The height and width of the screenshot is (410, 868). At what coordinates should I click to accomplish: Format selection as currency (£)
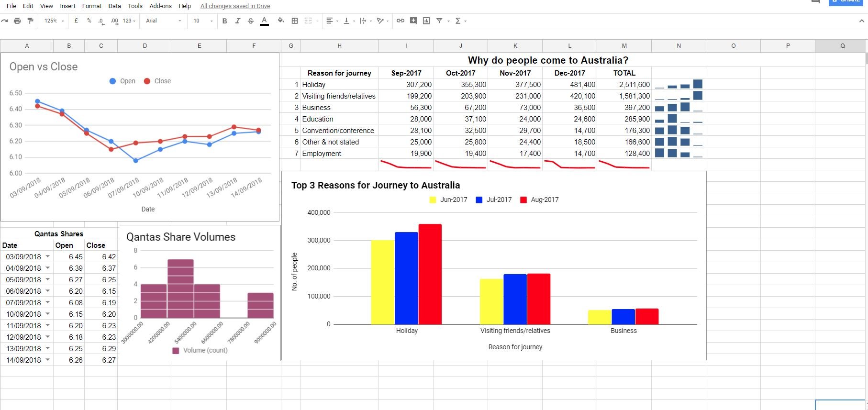point(76,21)
